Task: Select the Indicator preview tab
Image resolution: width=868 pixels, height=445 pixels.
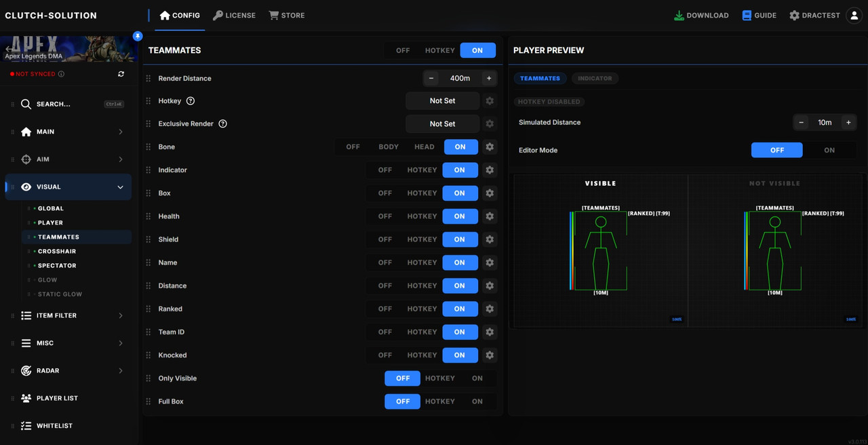Action: (595, 79)
